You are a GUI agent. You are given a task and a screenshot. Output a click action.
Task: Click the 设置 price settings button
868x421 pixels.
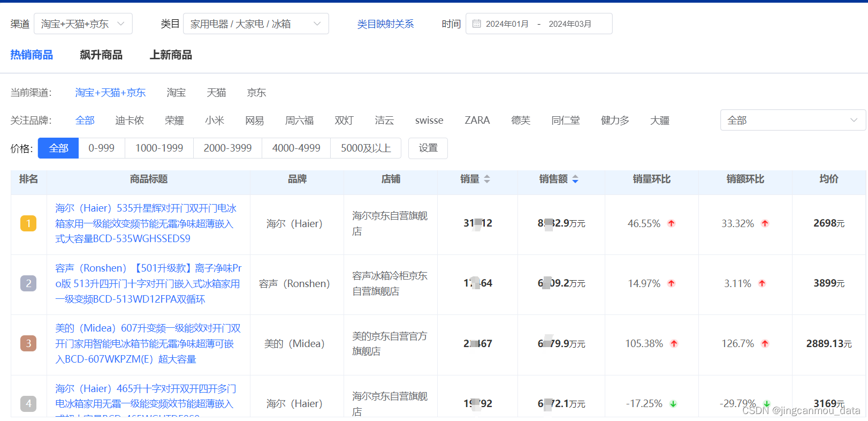428,148
